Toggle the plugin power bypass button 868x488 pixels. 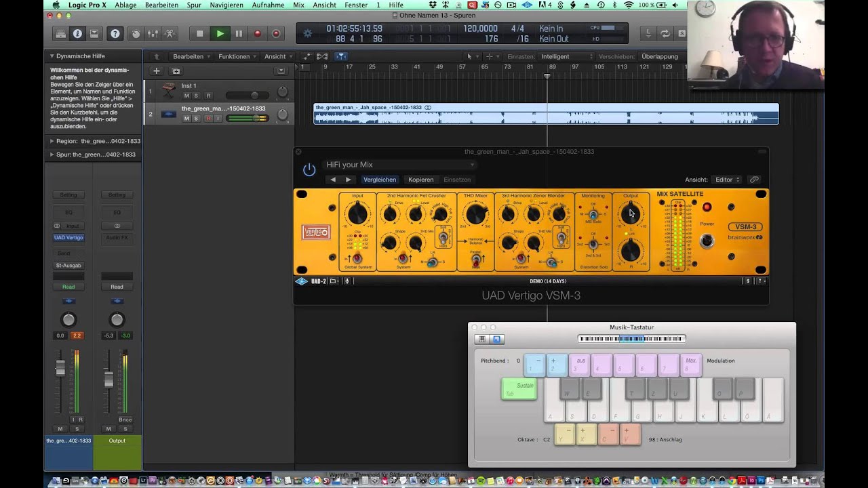(x=309, y=169)
